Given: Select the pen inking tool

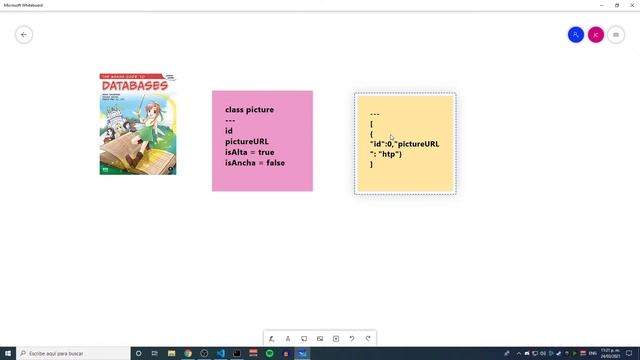Looking at the screenshot, I should click(271, 338).
